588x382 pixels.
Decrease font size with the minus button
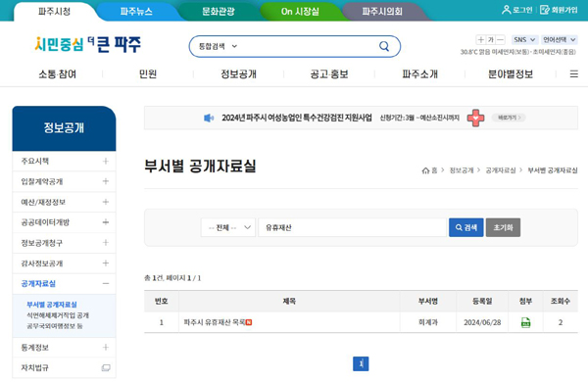click(x=500, y=40)
